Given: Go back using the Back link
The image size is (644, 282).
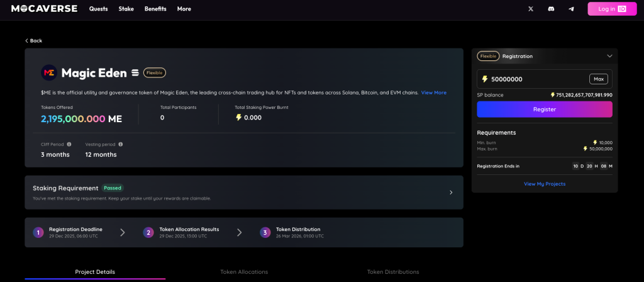Looking at the screenshot, I should click(x=33, y=40).
